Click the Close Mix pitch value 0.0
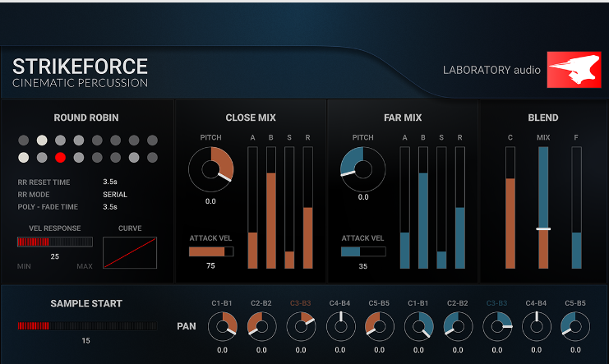The width and height of the screenshot is (609, 364). point(210,201)
